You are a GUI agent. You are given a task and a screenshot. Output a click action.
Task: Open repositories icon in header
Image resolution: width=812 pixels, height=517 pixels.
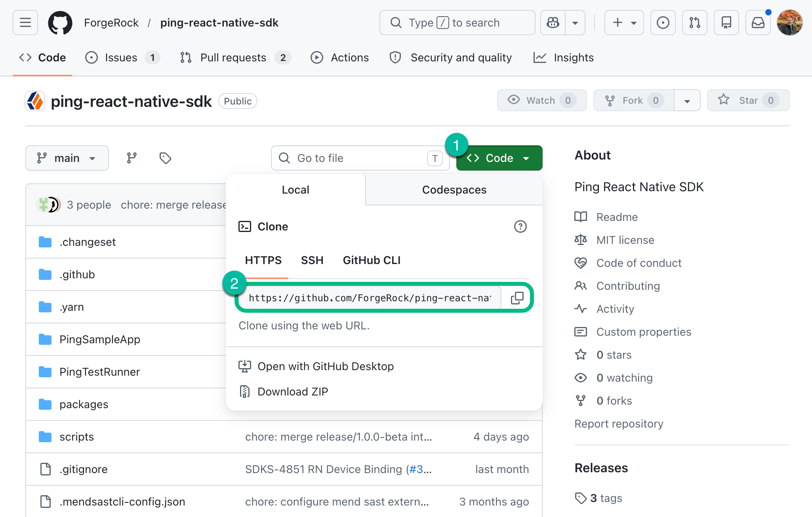(x=726, y=23)
